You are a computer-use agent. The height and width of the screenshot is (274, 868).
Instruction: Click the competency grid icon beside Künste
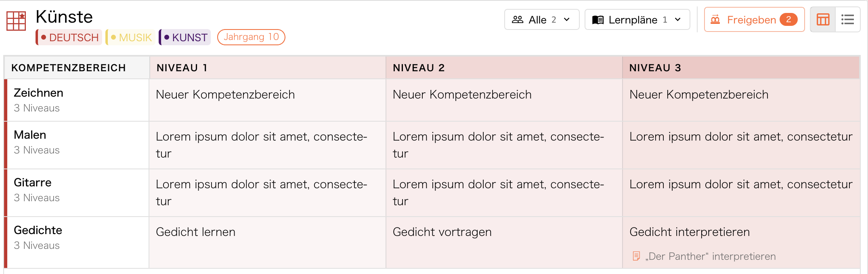click(x=16, y=21)
